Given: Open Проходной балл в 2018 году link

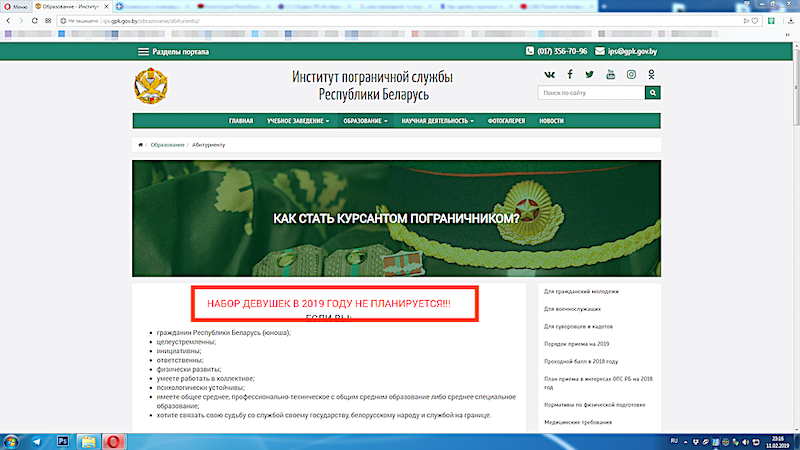Looking at the screenshot, I should pos(581,361).
